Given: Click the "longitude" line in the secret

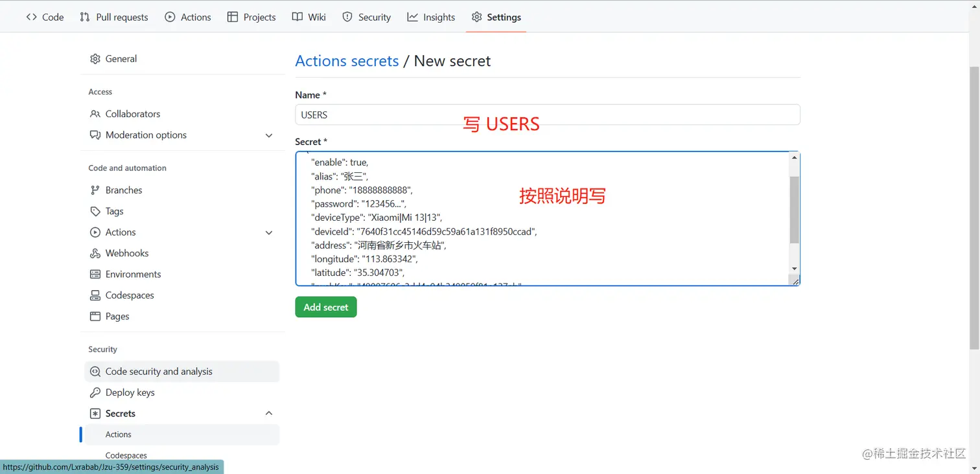Looking at the screenshot, I should 364,259.
